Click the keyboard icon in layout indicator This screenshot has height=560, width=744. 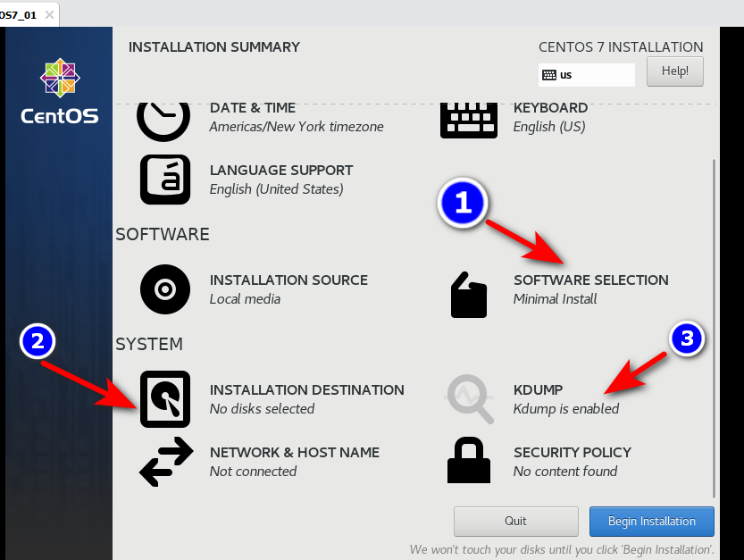pyautogui.click(x=549, y=75)
